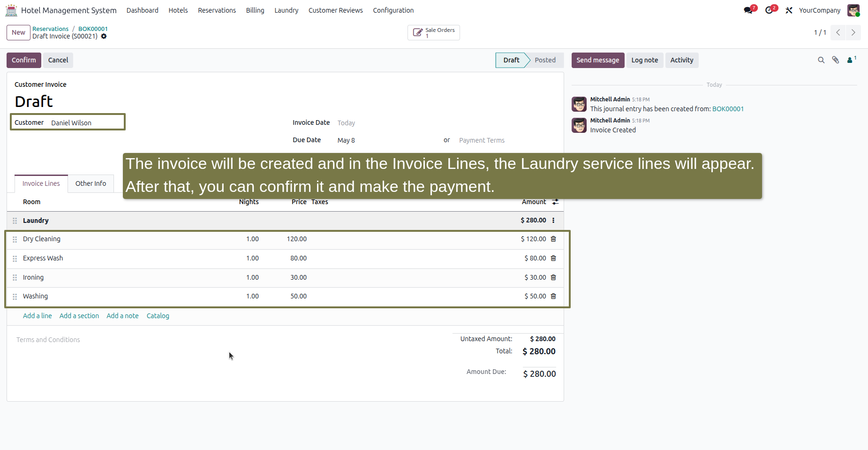Click the attachments paperclip icon
The height and width of the screenshot is (450, 868).
point(836,60)
